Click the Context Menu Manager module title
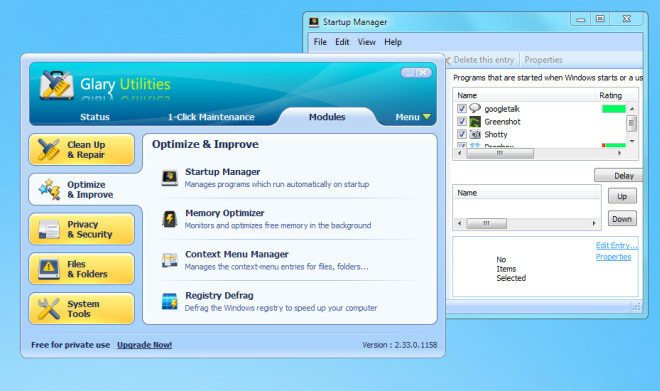The image size is (660, 391). tap(237, 254)
